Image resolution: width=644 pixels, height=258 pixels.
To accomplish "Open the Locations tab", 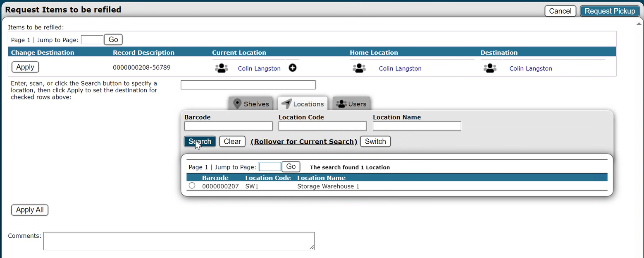I will click(303, 104).
